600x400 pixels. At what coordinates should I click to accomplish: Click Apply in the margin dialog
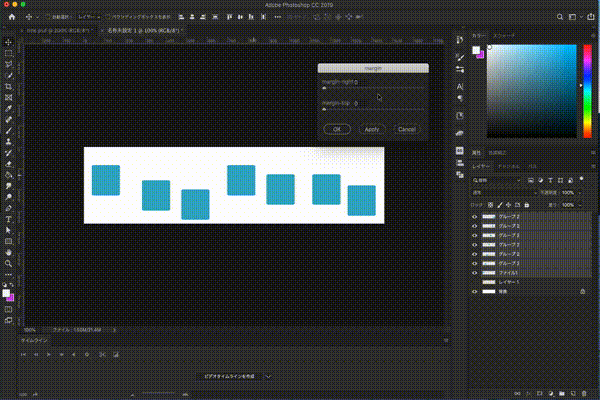tap(371, 129)
